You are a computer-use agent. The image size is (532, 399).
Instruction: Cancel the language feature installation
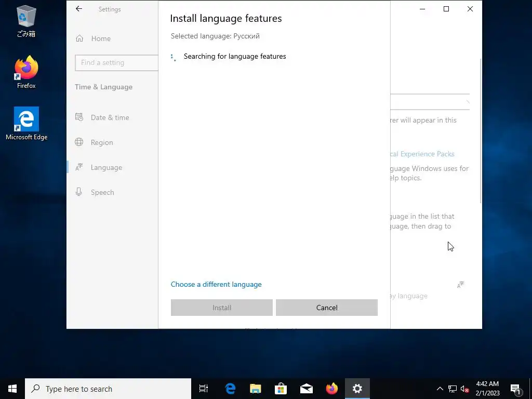pos(327,308)
